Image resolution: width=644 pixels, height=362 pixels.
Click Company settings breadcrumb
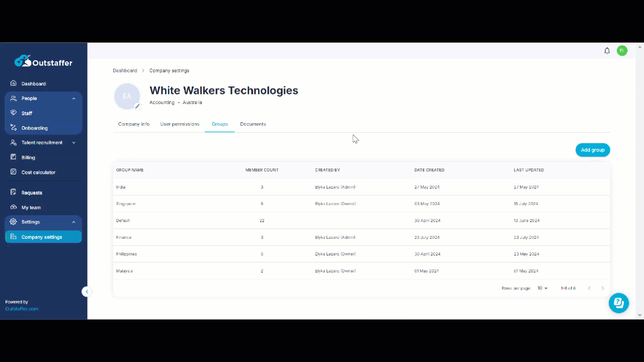pos(169,71)
